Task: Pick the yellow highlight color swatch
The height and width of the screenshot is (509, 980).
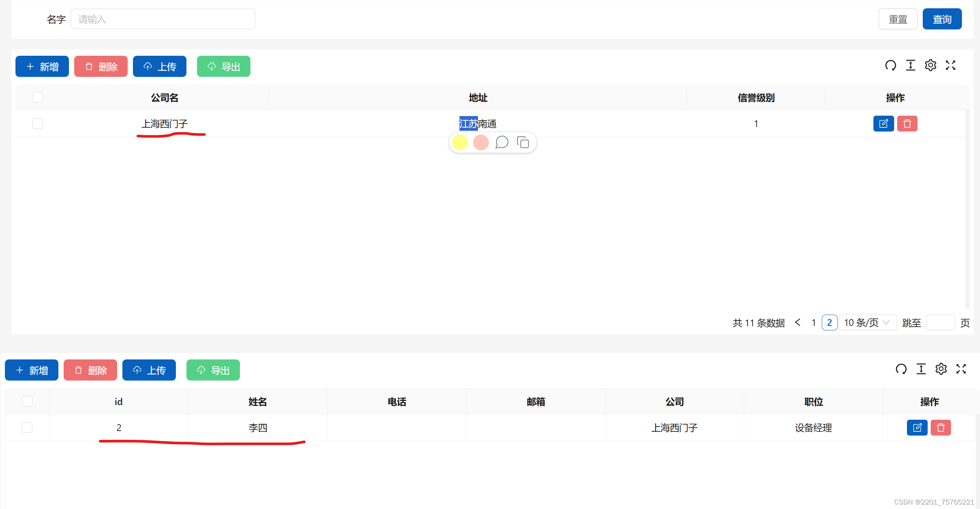Action: tap(459, 142)
